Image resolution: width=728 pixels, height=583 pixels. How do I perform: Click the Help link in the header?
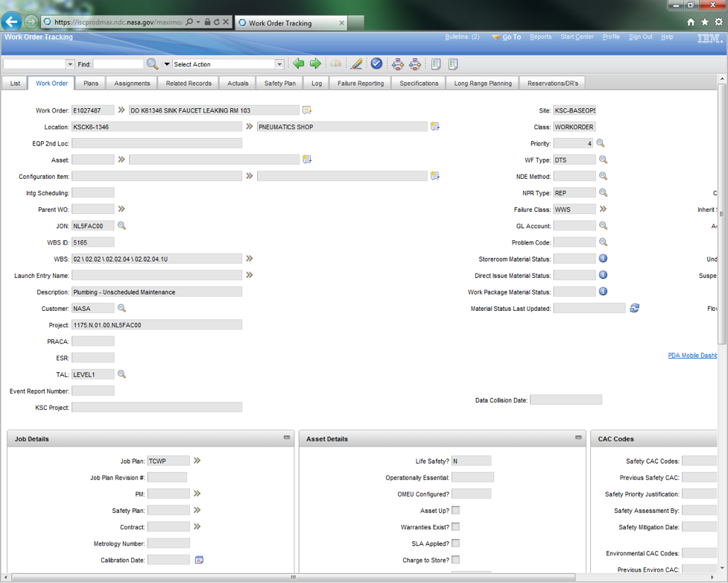[667, 37]
